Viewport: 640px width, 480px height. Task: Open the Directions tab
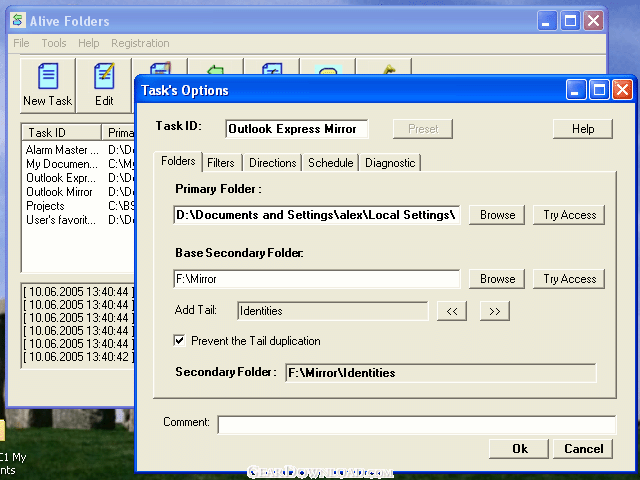click(x=273, y=163)
